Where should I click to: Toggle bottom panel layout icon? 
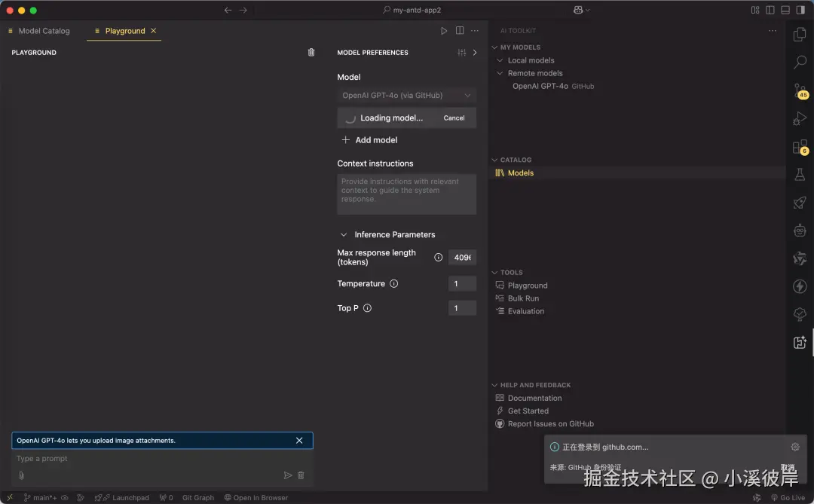785,10
